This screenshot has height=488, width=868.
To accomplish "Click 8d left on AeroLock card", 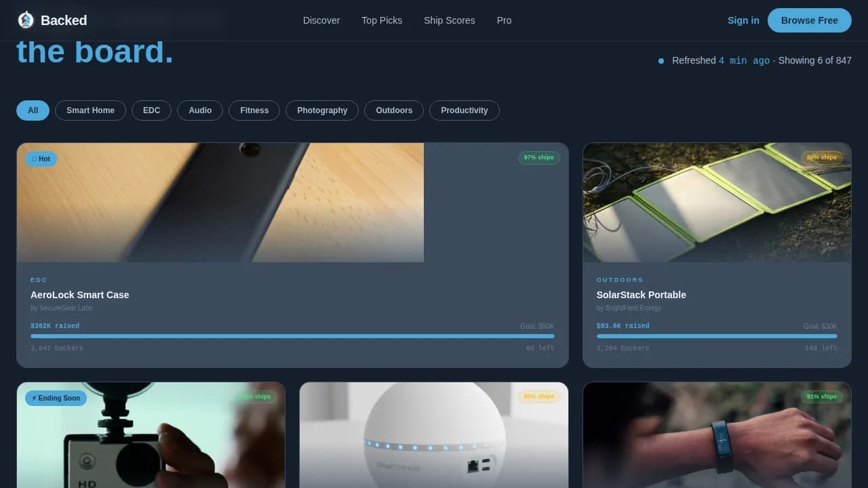I will pos(540,348).
